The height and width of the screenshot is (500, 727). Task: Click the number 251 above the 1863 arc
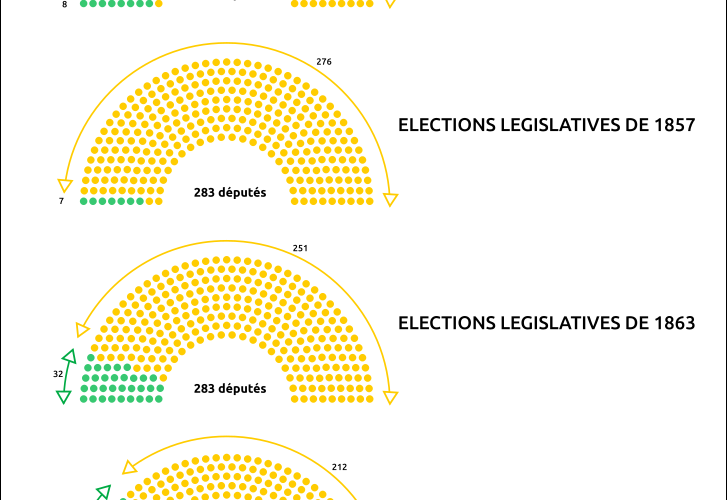pos(300,248)
